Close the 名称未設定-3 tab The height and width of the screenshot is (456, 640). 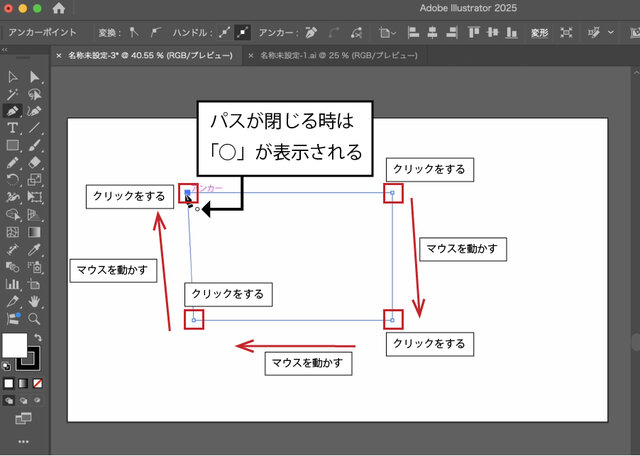pyautogui.click(x=59, y=56)
